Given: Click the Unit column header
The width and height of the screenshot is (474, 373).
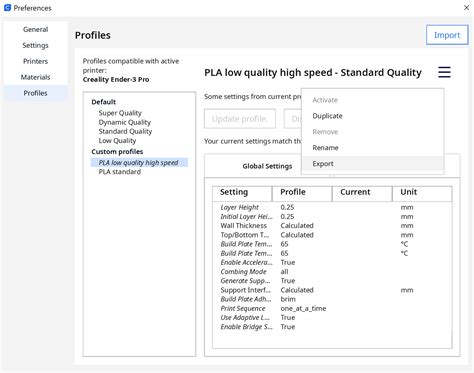Looking at the screenshot, I should tap(422, 193).
